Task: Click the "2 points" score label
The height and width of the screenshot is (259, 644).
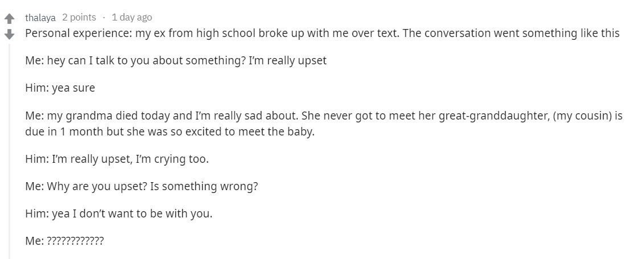Action: click(79, 17)
